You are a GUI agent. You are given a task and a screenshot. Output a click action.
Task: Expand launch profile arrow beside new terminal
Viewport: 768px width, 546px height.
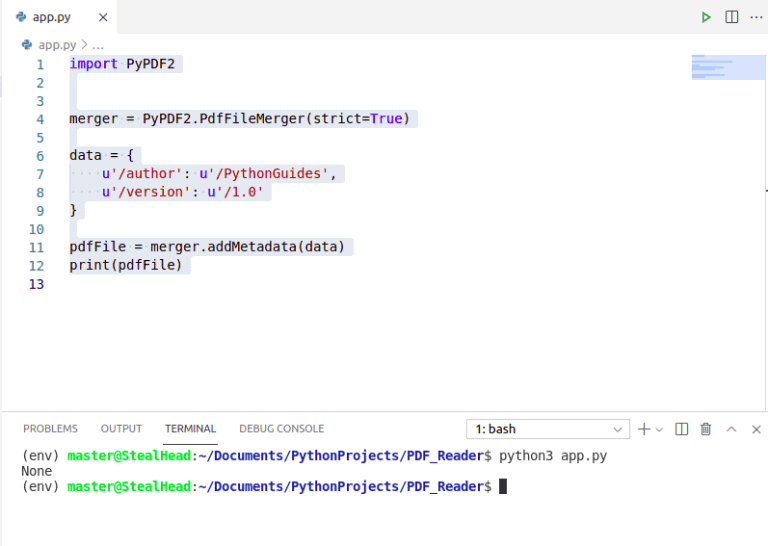[x=659, y=430]
